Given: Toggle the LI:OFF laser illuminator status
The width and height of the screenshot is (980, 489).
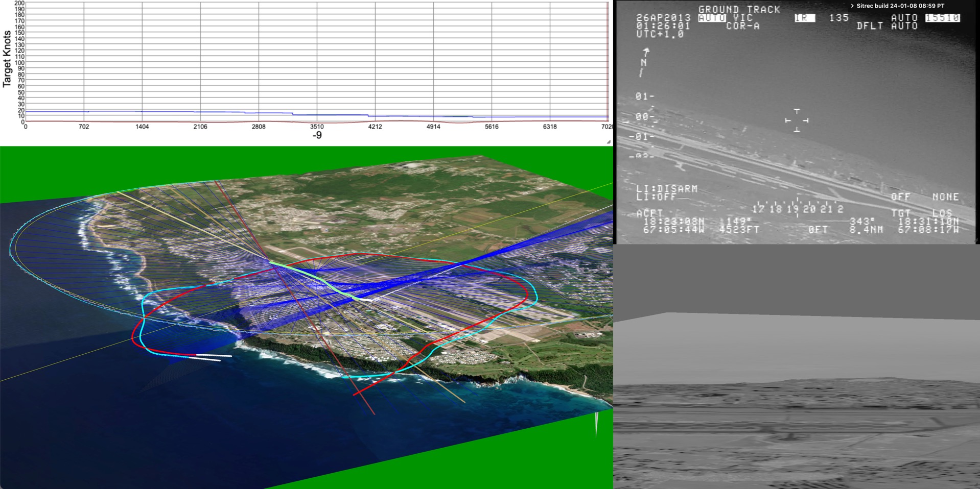Looking at the screenshot, I should point(656,197).
